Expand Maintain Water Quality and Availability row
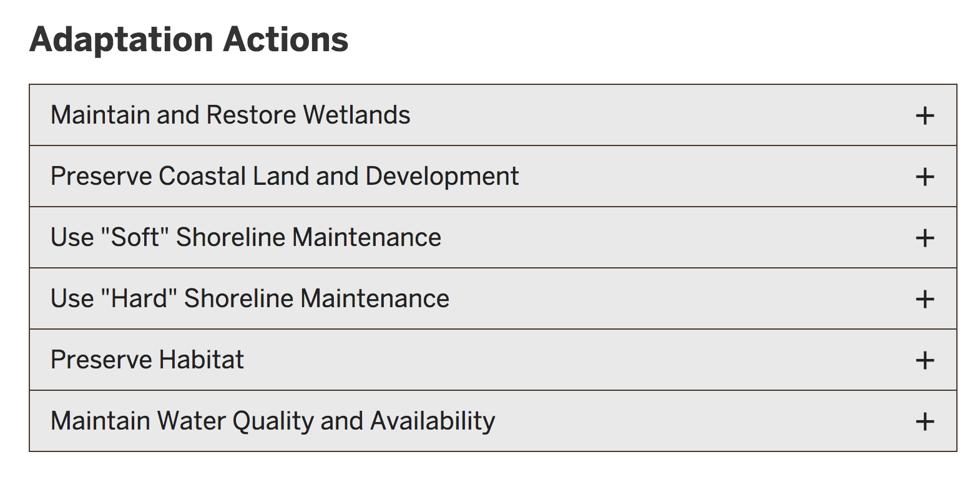The image size is (980, 492). (x=493, y=421)
